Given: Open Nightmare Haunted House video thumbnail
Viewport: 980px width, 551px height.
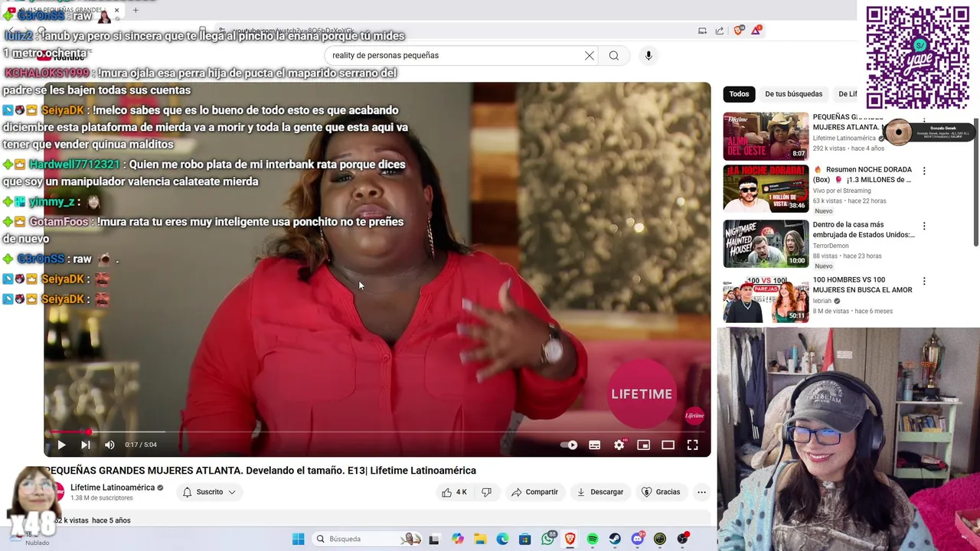Looking at the screenshot, I should 766,243.
